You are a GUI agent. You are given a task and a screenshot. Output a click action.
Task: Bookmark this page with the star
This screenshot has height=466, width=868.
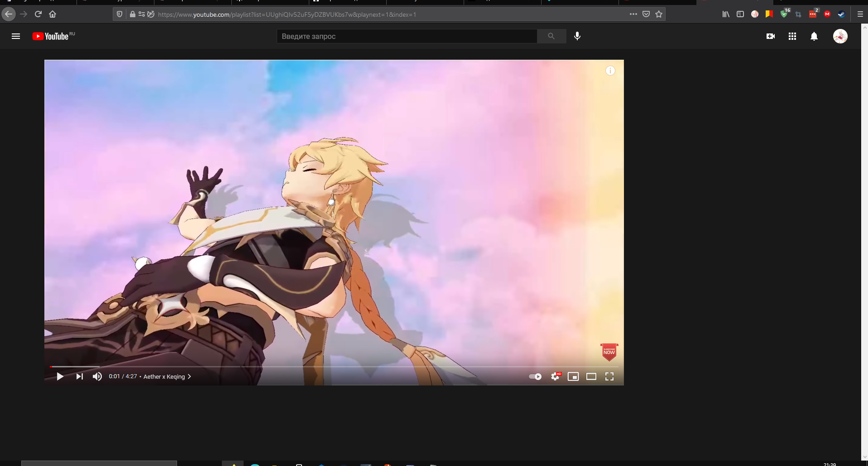(x=659, y=14)
